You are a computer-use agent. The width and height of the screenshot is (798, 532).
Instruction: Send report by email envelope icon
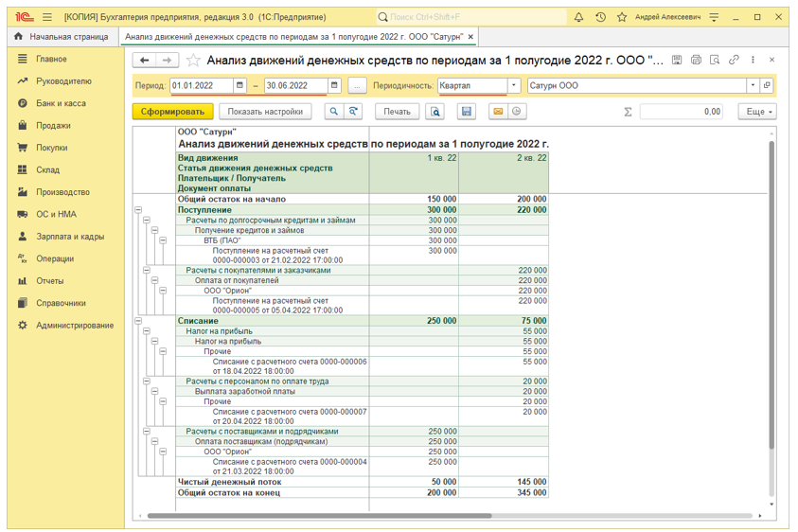pyautogui.click(x=497, y=112)
